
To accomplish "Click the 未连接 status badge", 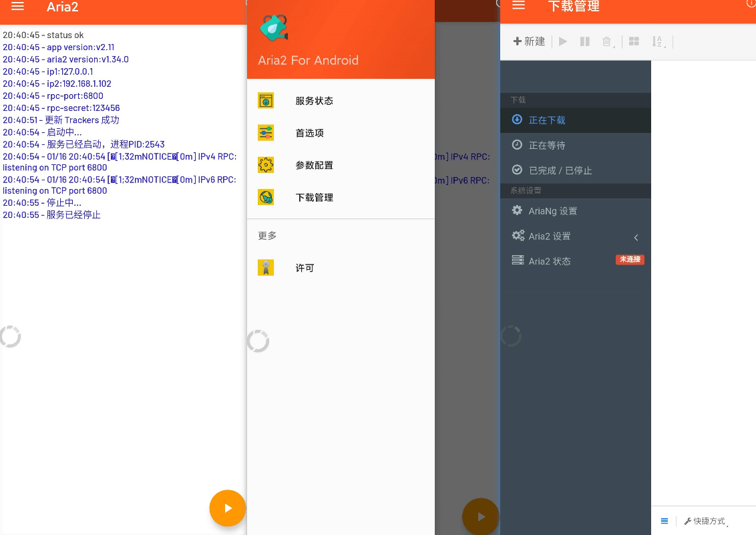I will coord(630,260).
